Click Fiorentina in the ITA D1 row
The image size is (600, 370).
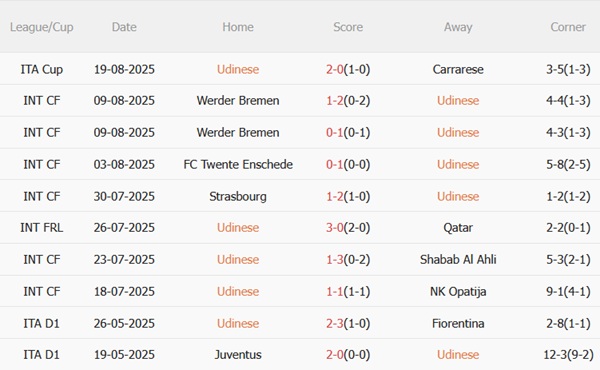tap(458, 323)
